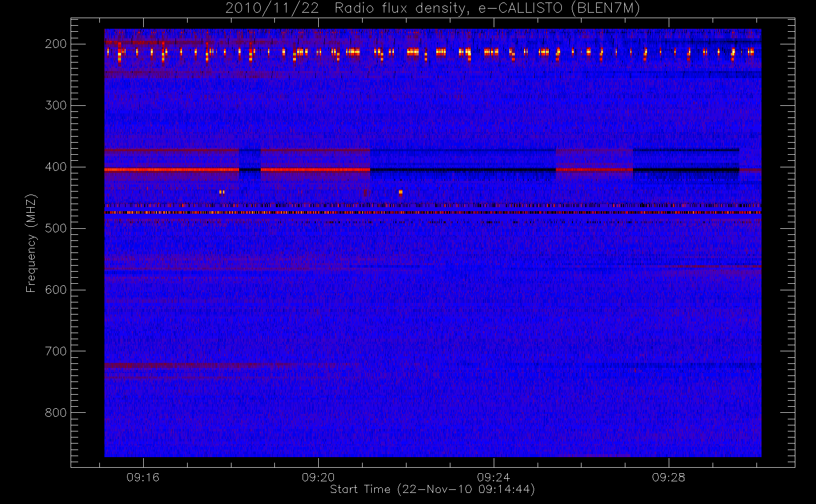Screen dimensions: 816x504
Task: Click the 09:16 time tick label
Action: [143, 477]
